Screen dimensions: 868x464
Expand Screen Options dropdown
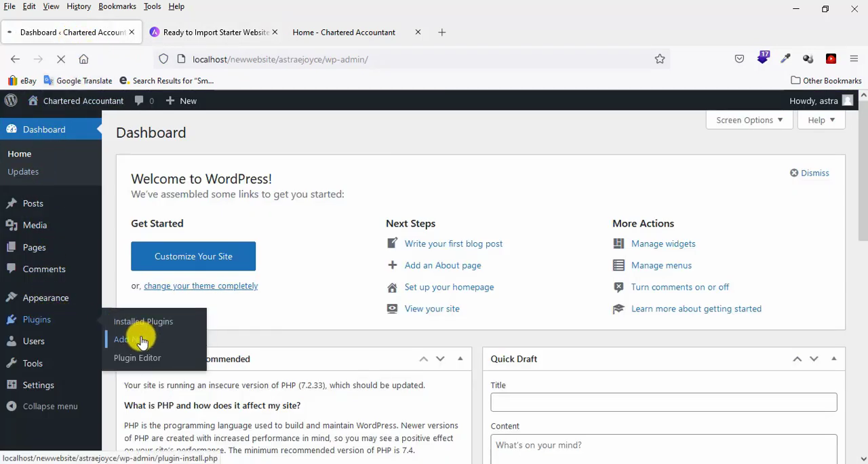coord(749,120)
